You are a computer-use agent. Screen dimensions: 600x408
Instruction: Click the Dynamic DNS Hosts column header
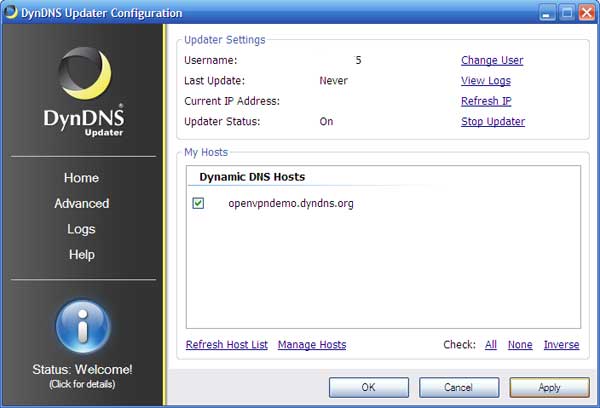coord(252,177)
